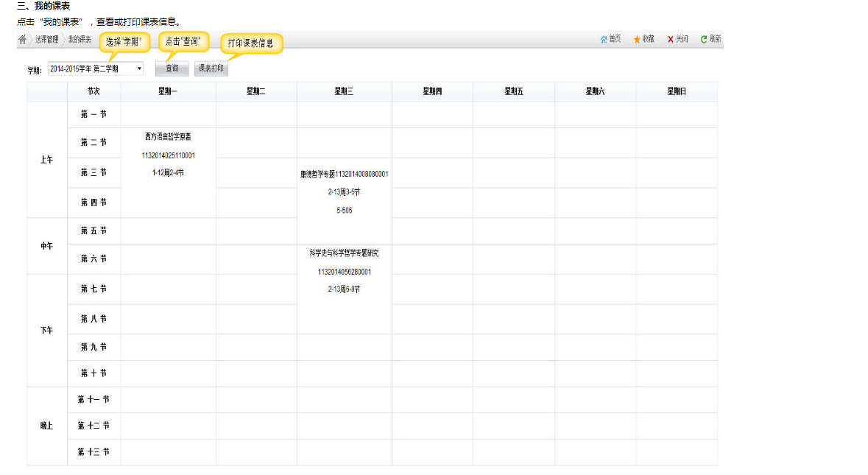Screen dimensions: 868x475
Task: Click the 收藏 star icon
Action: pos(637,40)
